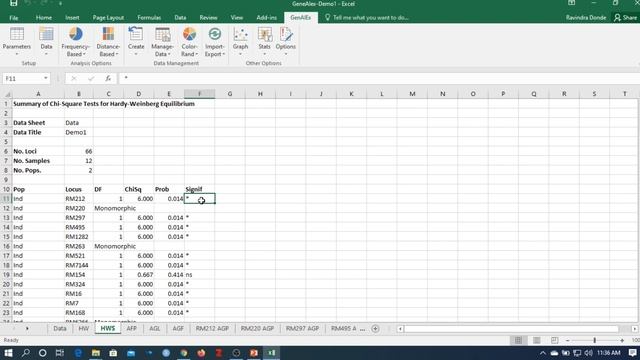Open the AGL worksheet tab
The image size is (640, 360).
[x=155, y=329]
